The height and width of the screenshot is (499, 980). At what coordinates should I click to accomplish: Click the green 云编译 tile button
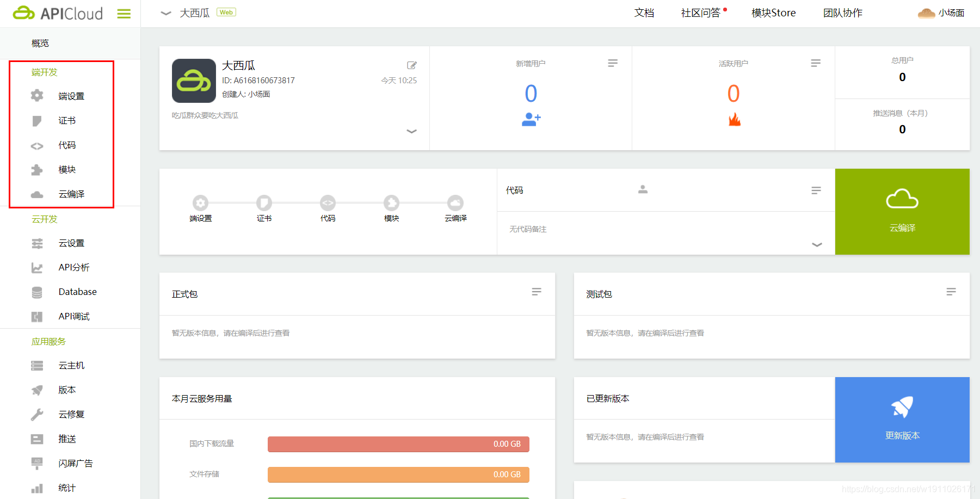pos(902,212)
